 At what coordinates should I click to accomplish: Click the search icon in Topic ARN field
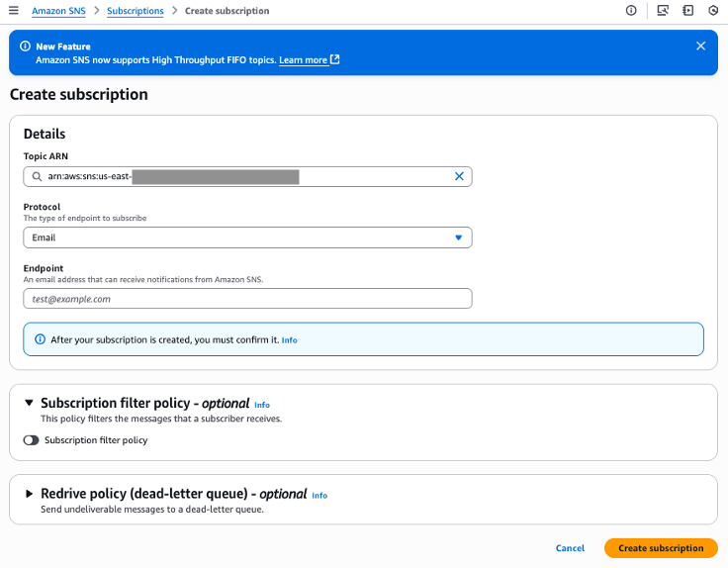(36, 176)
